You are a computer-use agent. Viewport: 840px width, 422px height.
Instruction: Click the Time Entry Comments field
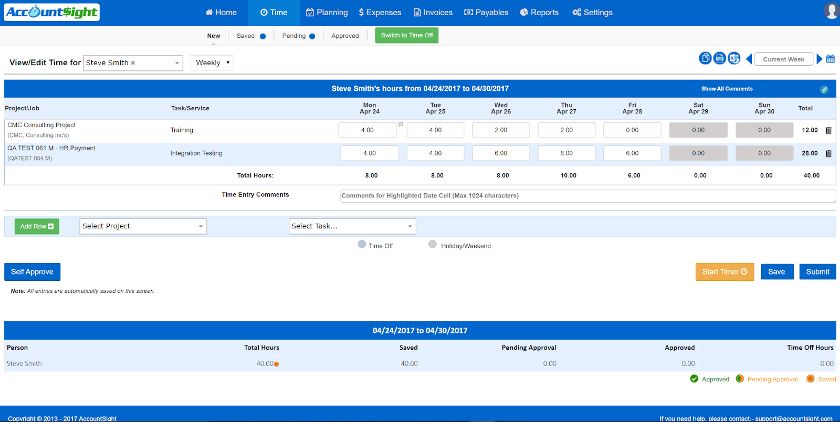coord(587,196)
